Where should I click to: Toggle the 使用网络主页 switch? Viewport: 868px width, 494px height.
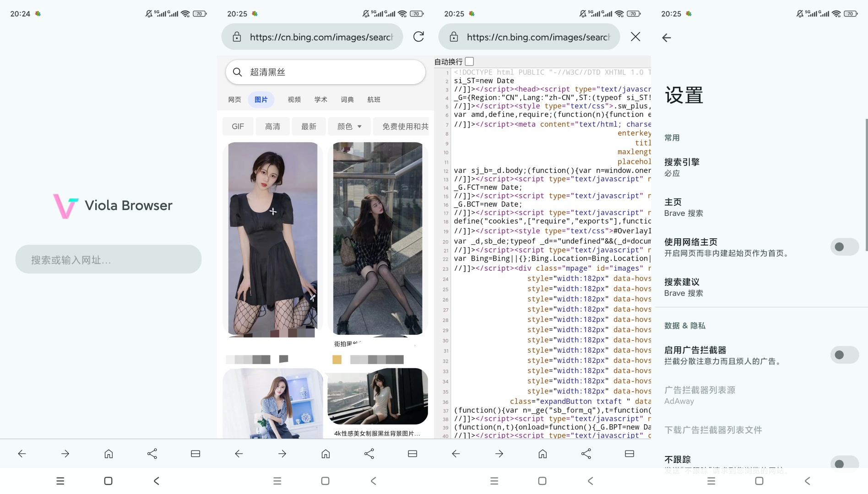(844, 247)
